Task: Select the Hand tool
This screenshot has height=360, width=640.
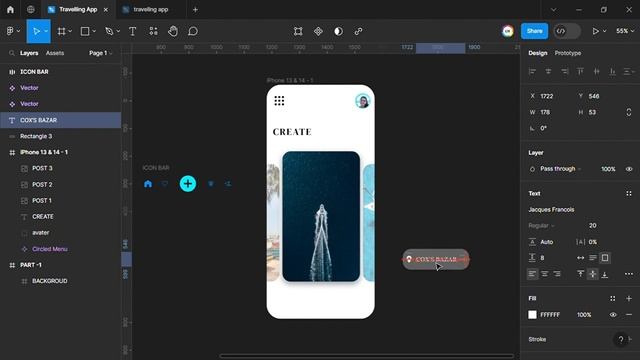Action: tap(173, 31)
